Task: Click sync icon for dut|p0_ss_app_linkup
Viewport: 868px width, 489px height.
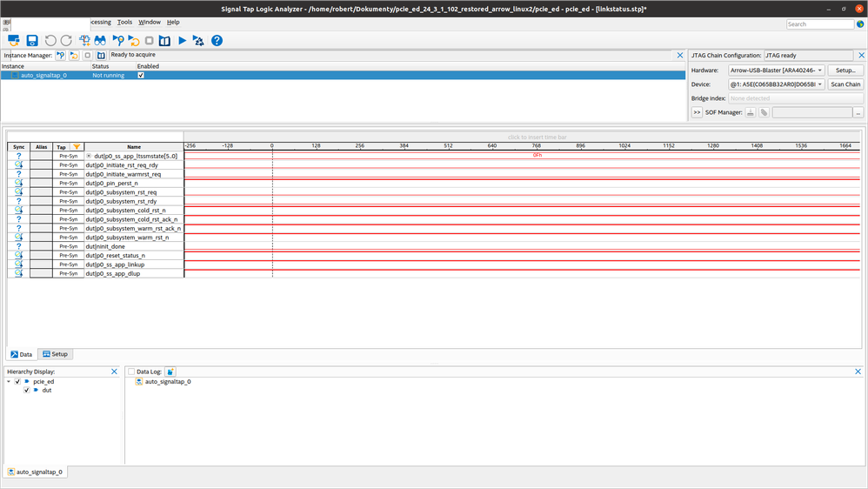Action: pyautogui.click(x=18, y=265)
